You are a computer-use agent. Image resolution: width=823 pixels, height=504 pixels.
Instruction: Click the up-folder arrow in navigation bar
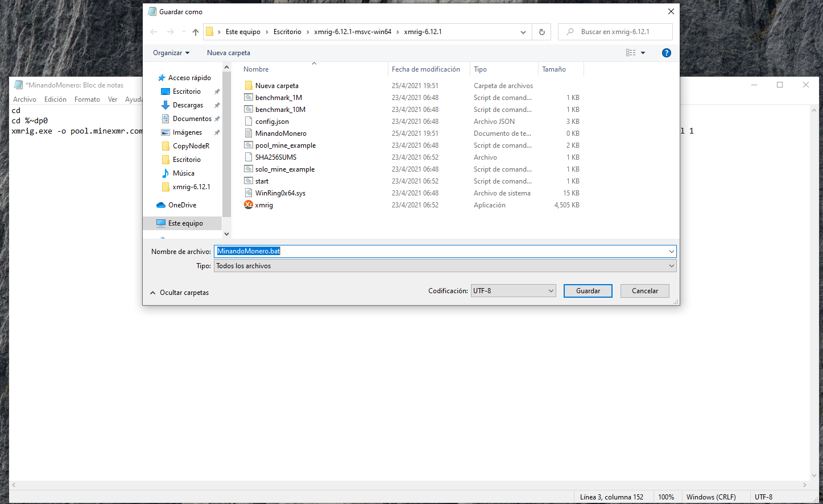click(196, 32)
